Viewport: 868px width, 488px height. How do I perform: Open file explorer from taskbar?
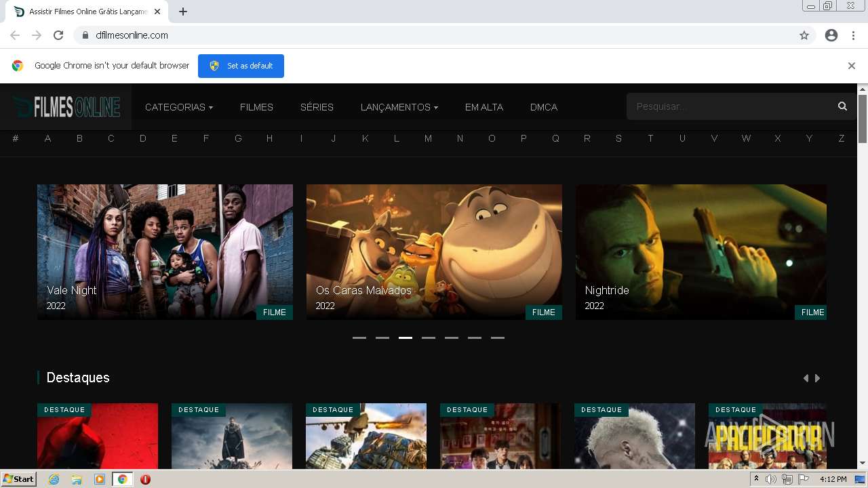point(77,479)
